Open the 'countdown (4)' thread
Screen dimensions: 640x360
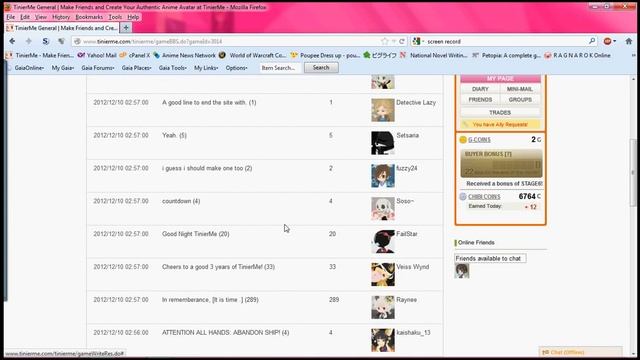click(181, 201)
